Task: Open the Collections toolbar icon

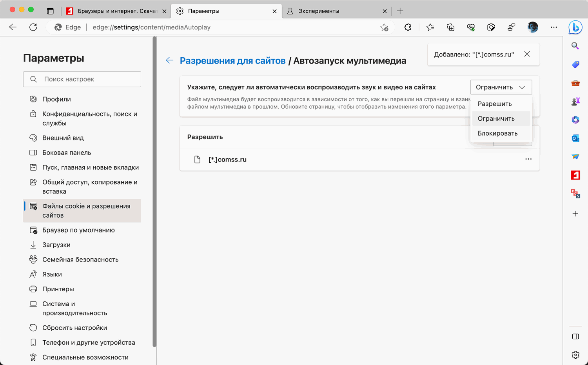Action: click(450, 27)
